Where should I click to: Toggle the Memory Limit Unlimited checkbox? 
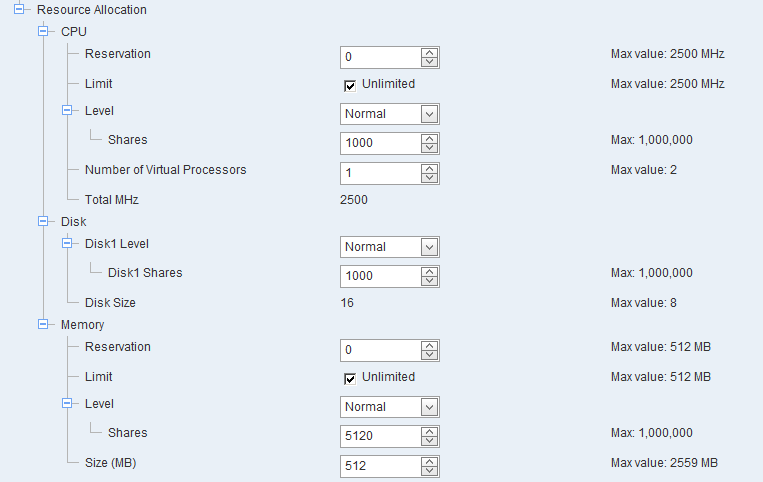[350, 378]
